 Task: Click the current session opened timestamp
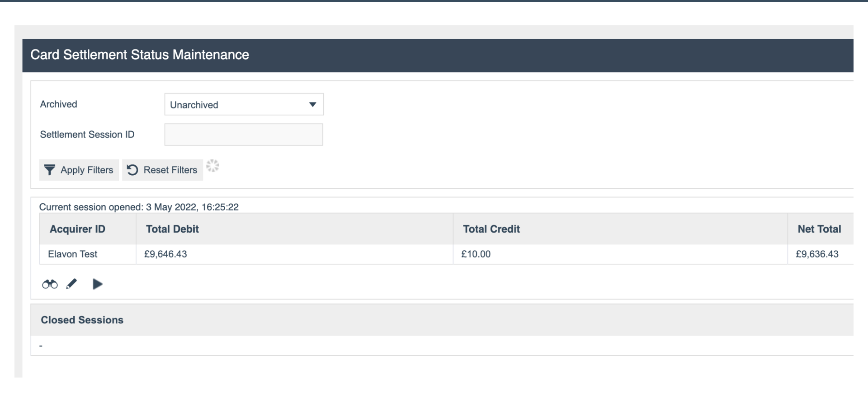tap(139, 207)
